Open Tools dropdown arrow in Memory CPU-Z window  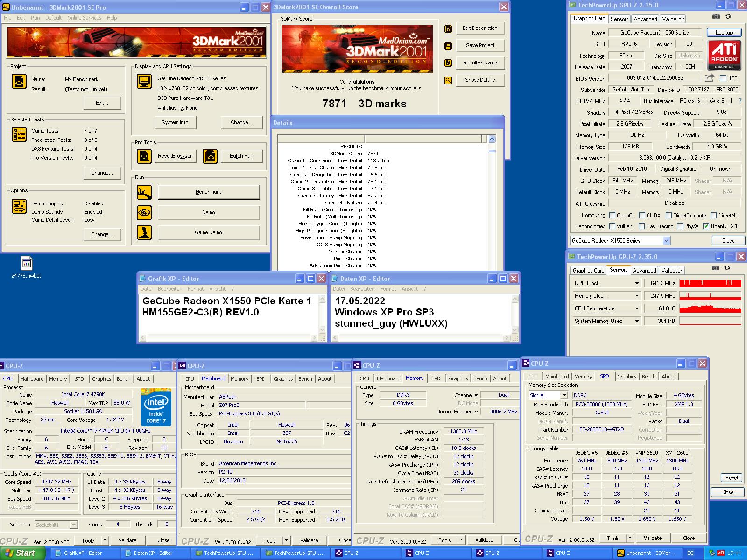(x=461, y=540)
